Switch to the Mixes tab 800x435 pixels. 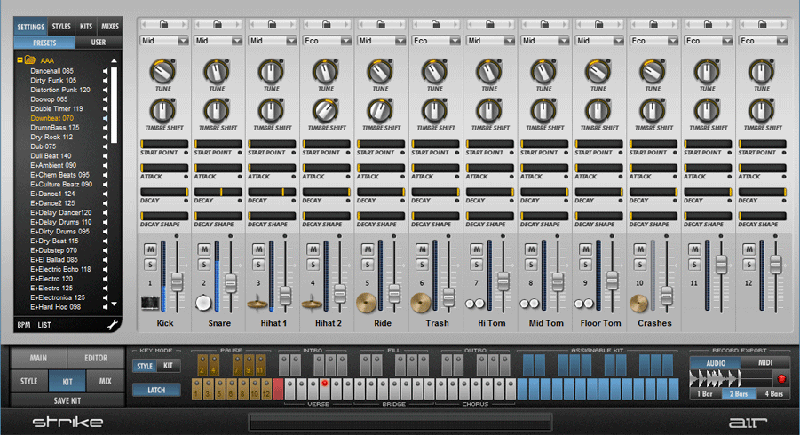coord(110,26)
